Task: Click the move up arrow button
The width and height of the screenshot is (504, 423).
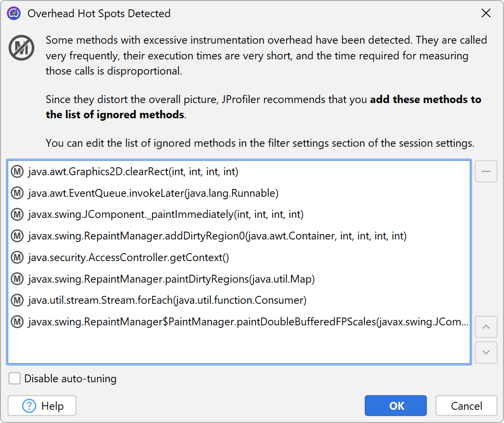Action: (486, 327)
